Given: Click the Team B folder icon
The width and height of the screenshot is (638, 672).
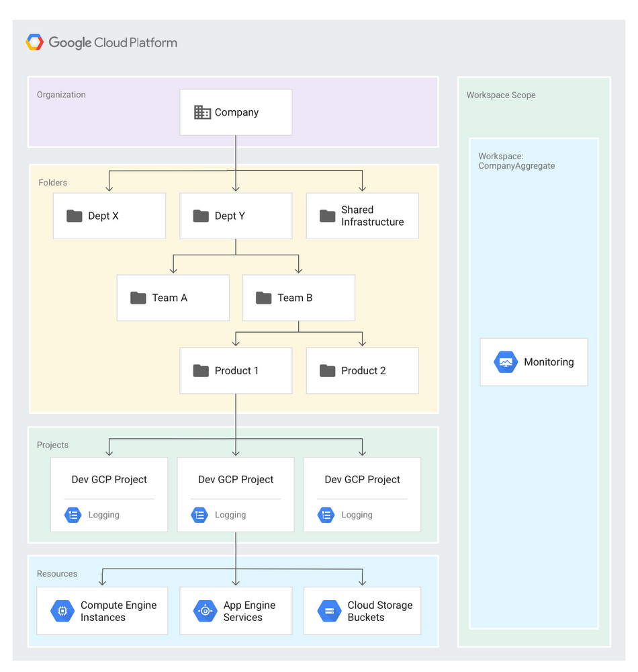Looking at the screenshot, I should 264,298.
